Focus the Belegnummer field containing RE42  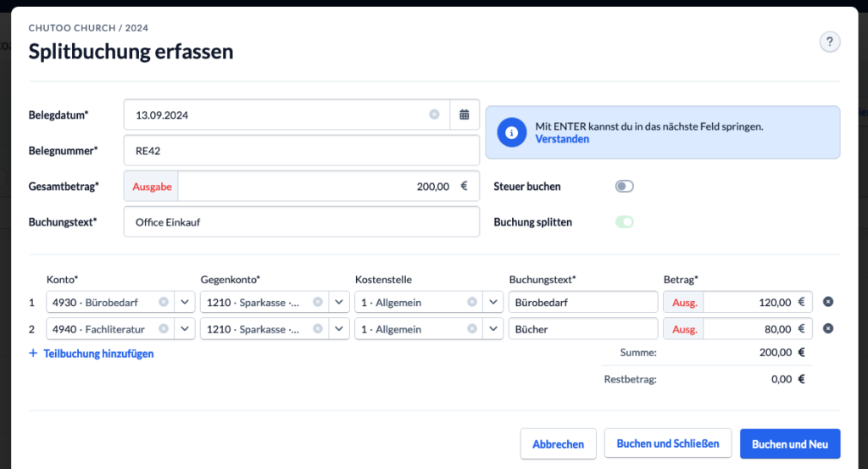302,151
